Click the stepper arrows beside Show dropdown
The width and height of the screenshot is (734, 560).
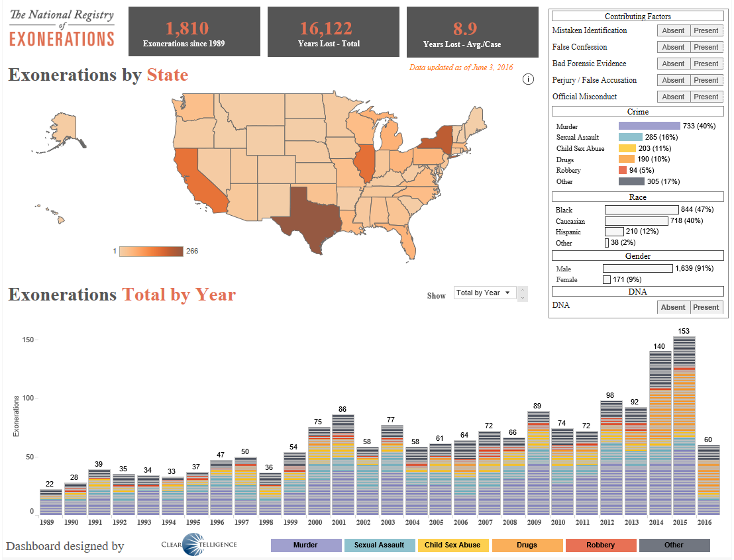pyautogui.click(x=523, y=293)
